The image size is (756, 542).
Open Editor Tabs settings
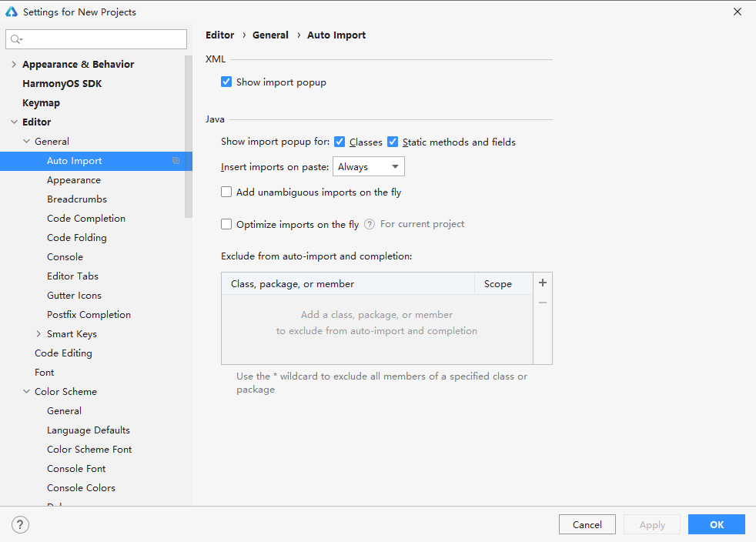[73, 276]
